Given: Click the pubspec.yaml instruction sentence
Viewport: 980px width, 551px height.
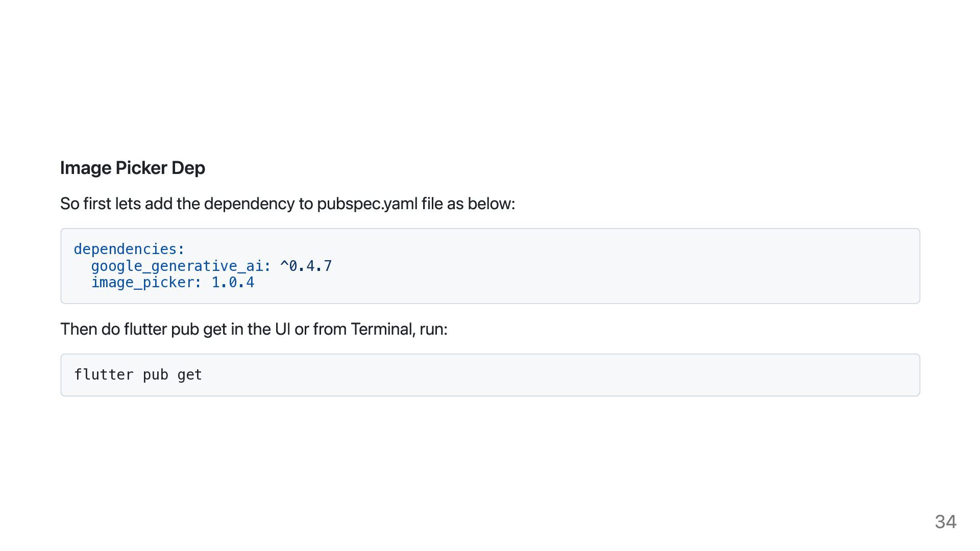Looking at the screenshot, I should click(x=288, y=204).
